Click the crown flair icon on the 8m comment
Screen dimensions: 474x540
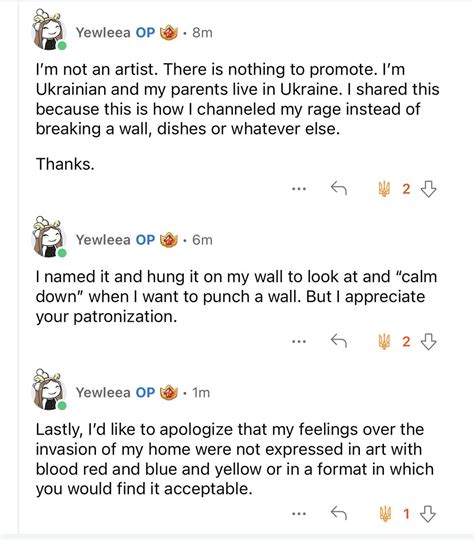tap(169, 33)
